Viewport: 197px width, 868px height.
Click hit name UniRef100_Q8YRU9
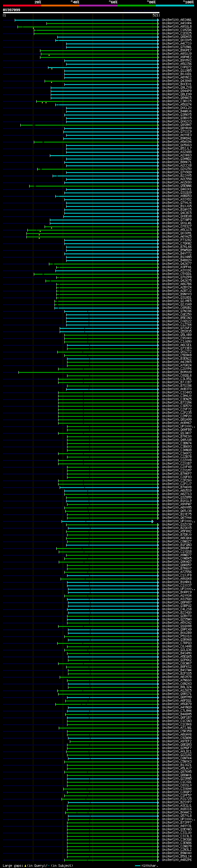tap(176, 128)
